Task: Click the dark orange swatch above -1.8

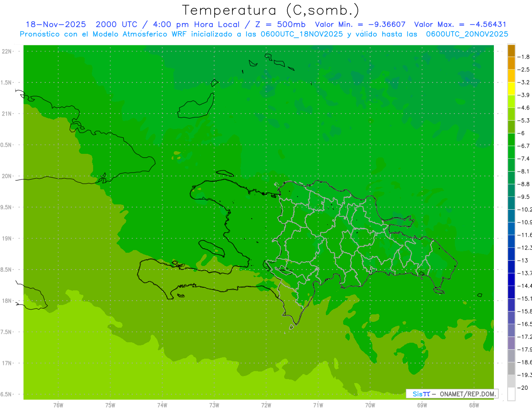Action: tap(511, 51)
